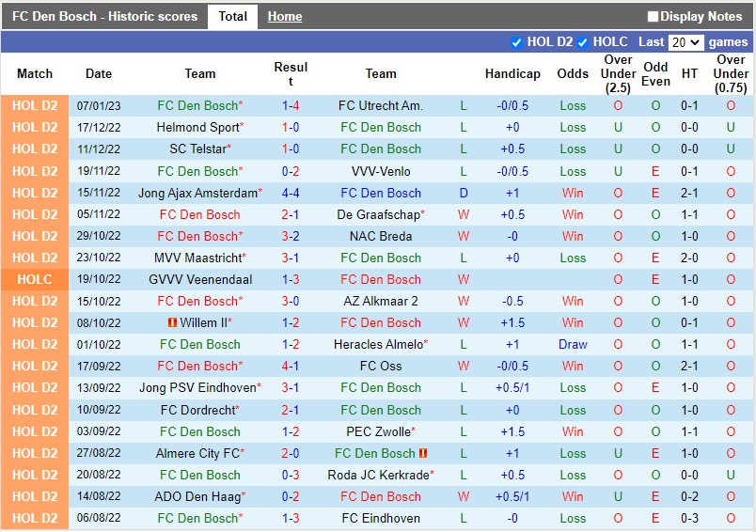
Task: Select NAC Breda team name
Action: point(381,236)
